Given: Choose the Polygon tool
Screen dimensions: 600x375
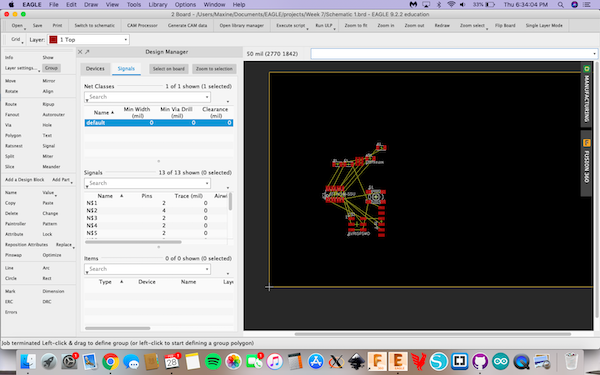Looking at the screenshot, I should (x=13, y=135).
